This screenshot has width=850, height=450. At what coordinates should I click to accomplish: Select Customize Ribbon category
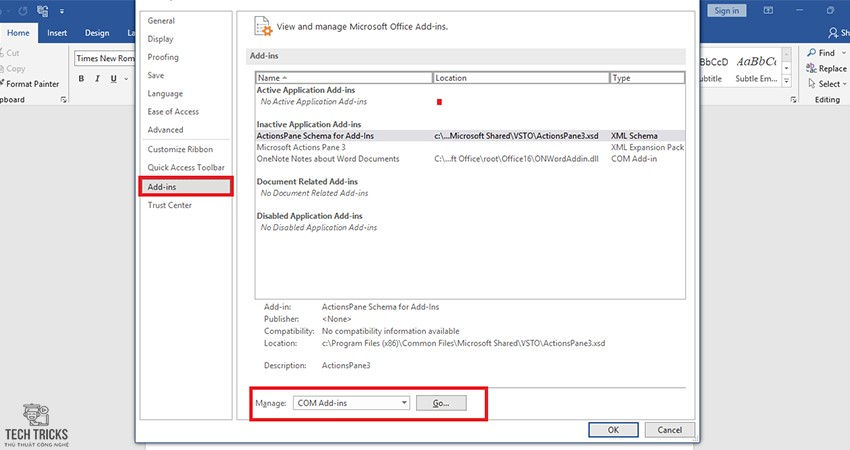coord(180,149)
